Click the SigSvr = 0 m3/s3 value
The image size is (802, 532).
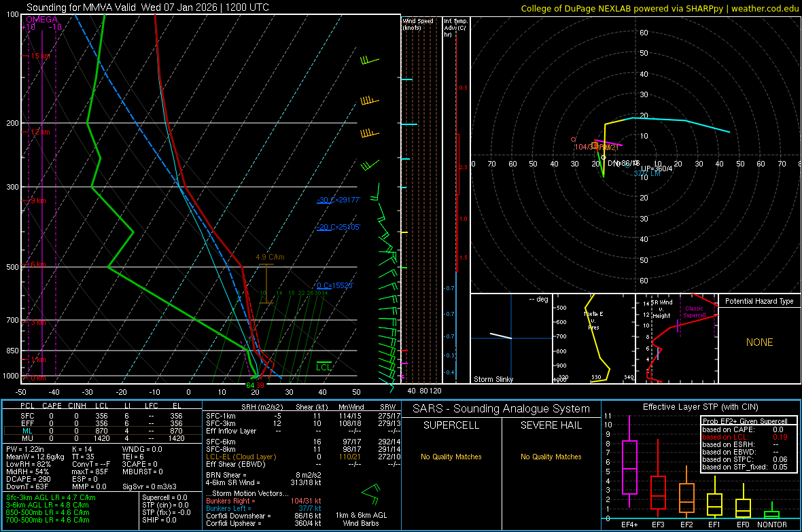coord(150,486)
